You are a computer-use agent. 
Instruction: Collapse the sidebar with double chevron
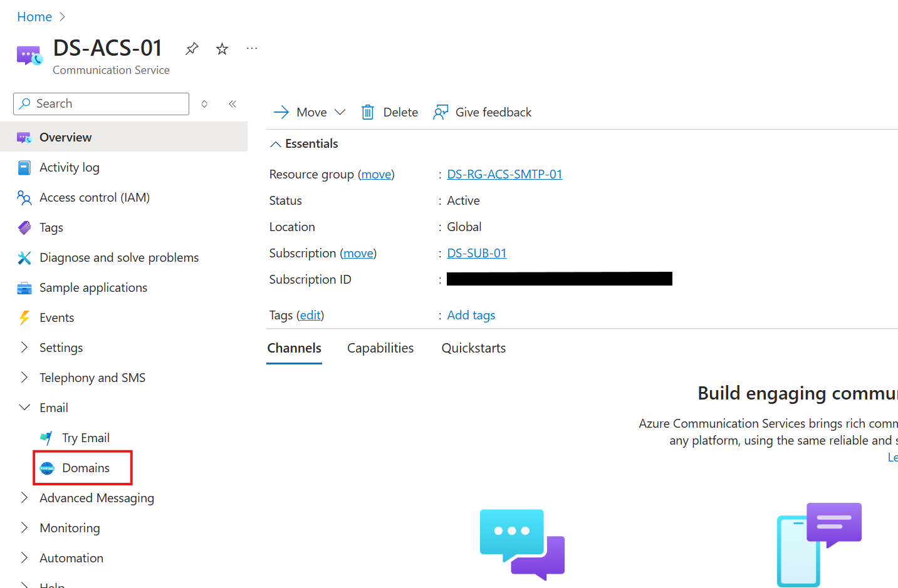coord(232,104)
